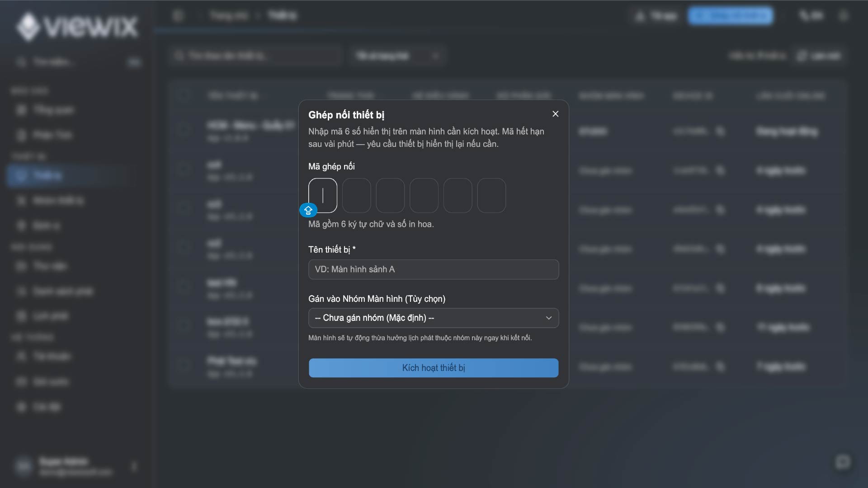Click the Mã ghép nối label
Viewport: 868px width, 488px height.
(331, 166)
